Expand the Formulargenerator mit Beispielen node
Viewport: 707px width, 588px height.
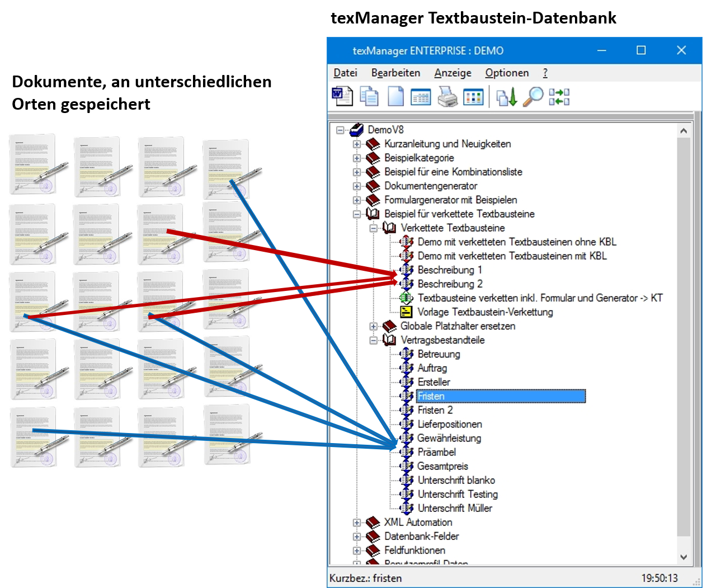357,200
